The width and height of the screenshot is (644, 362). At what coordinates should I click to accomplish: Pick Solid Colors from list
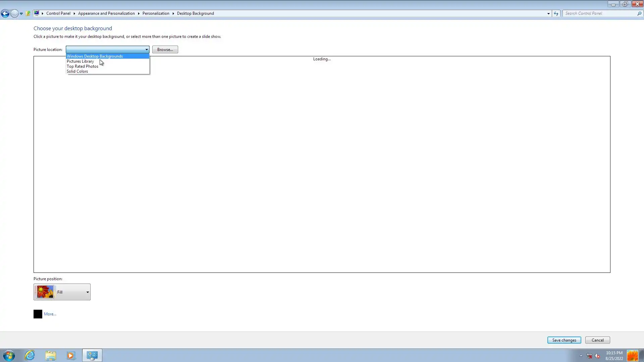pos(77,71)
